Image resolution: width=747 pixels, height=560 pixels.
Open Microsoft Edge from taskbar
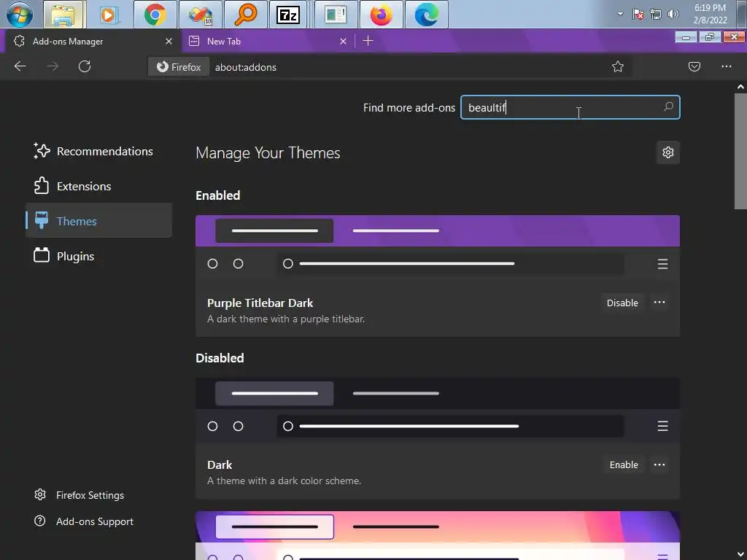tap(426, 15)
